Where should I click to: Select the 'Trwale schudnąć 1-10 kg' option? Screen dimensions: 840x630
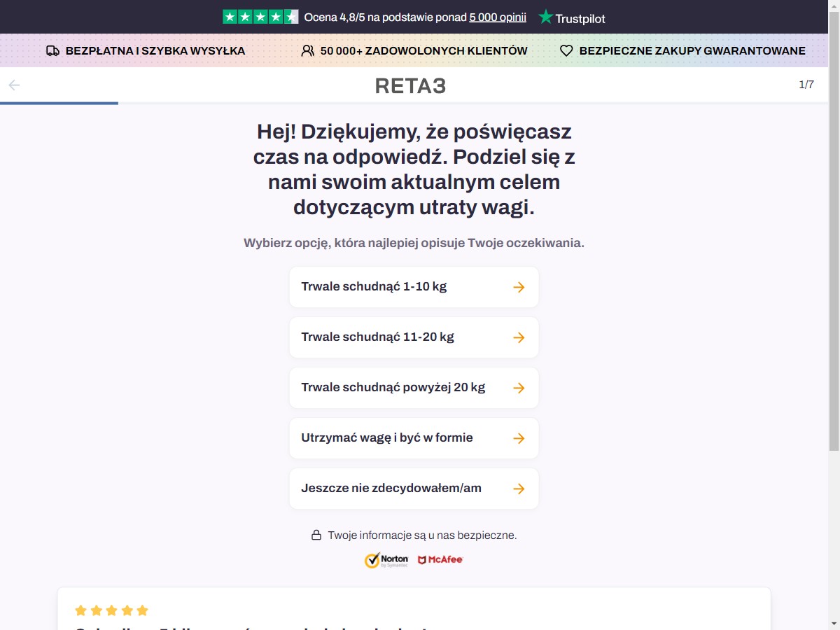point(414,287)
